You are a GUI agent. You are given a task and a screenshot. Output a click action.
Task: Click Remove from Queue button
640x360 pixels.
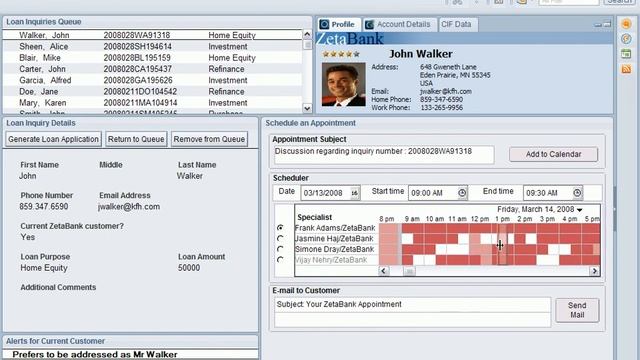point(209,139)
